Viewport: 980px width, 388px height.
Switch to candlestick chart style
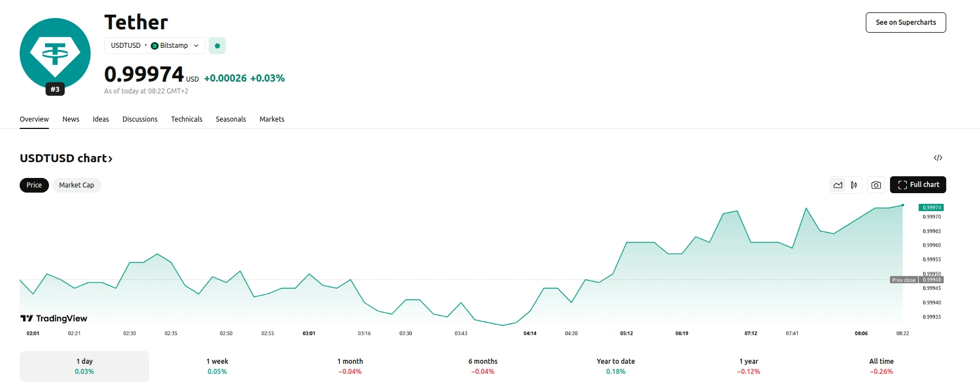854,185
